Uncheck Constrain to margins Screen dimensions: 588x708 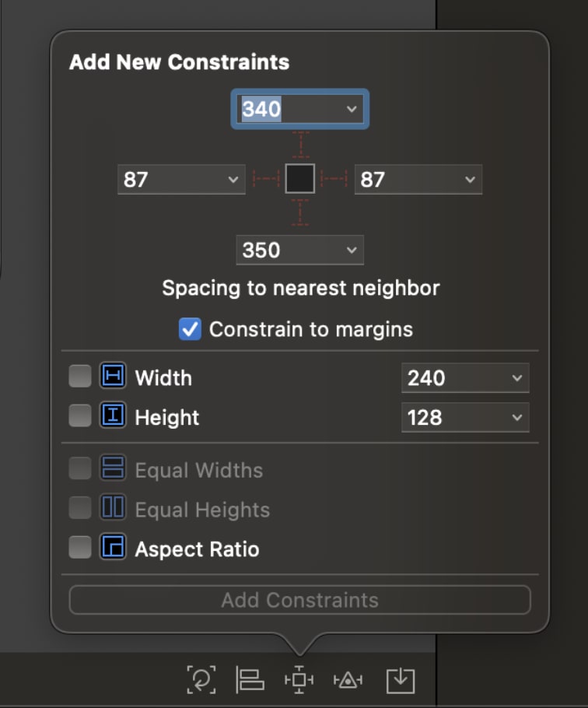pyautogui.click(x=190, y=329)
